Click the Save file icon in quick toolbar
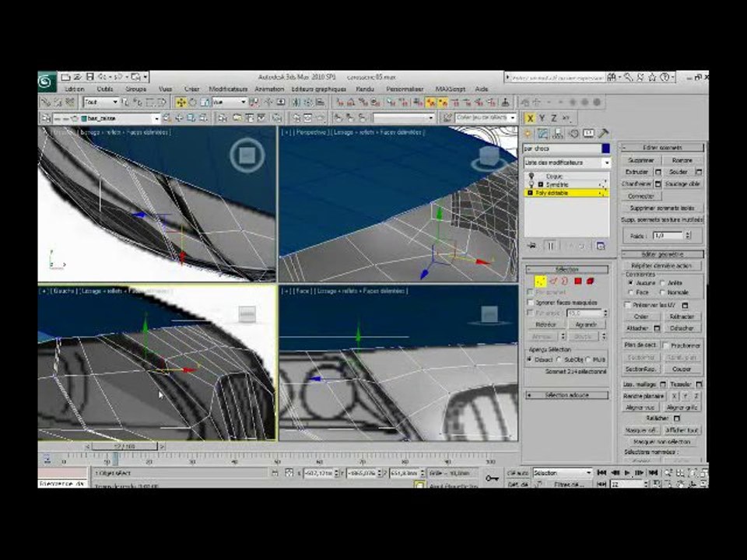Screen dimensions: 747x560 [x=89, y=77]
